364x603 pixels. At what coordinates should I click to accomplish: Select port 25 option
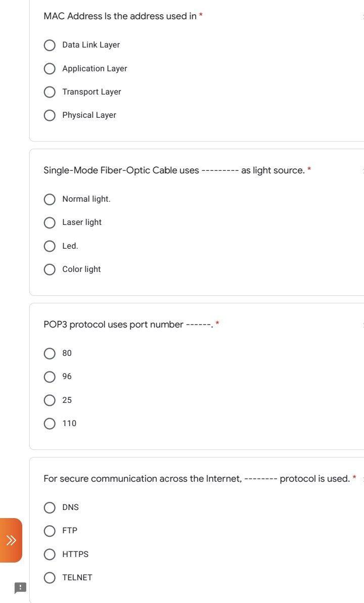(49, 400)
